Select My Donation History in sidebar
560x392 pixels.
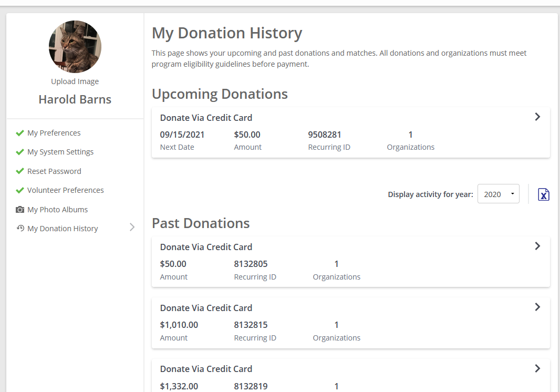[63, 229]
